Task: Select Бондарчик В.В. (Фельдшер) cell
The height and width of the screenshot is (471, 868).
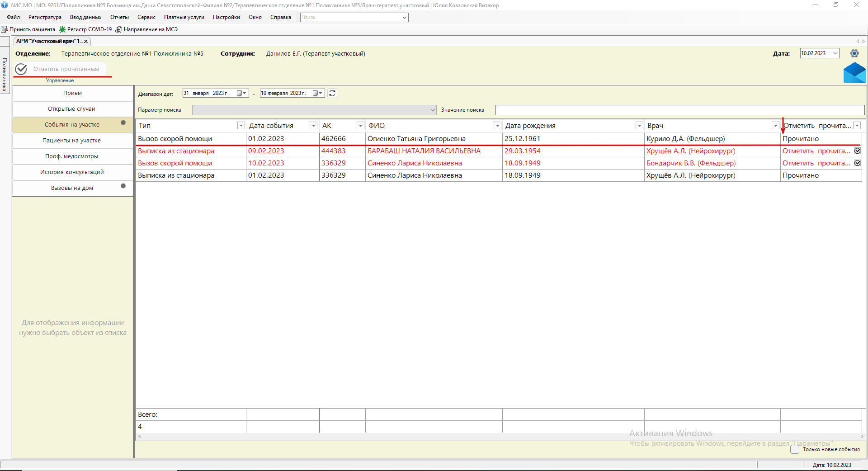Action: pyautogui.click(x=712, y=163)
